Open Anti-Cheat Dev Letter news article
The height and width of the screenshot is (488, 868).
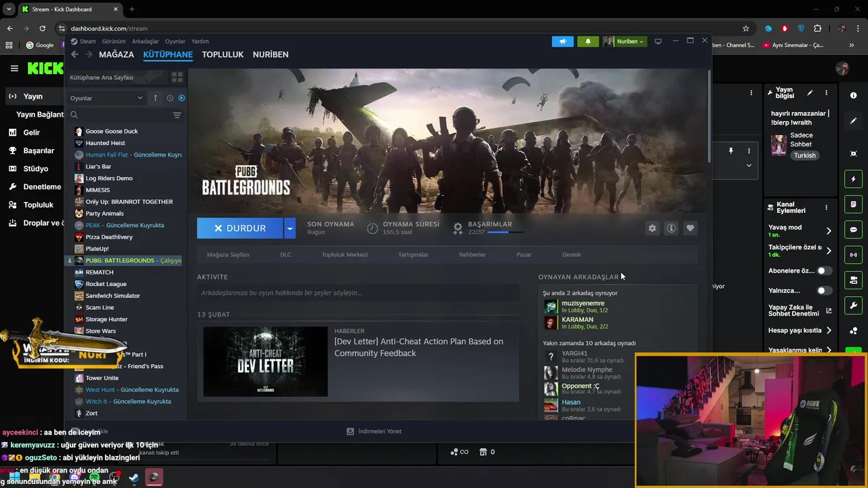(x=418, y=346)
